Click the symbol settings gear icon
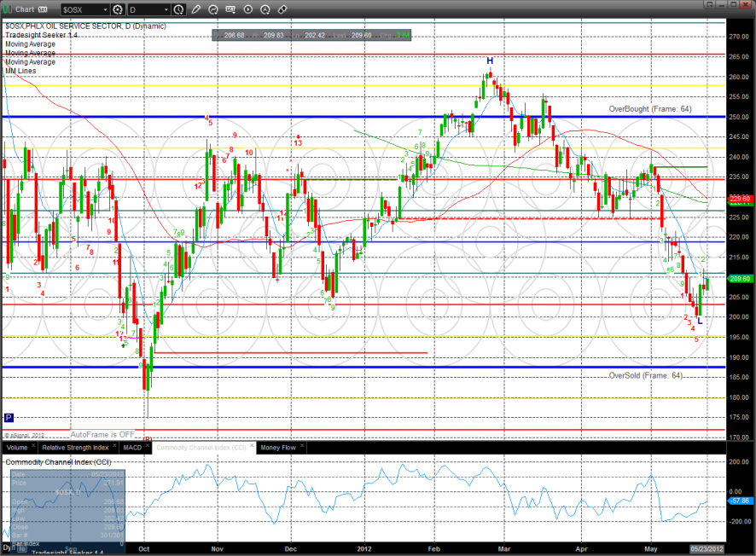 tap(118, 9)
